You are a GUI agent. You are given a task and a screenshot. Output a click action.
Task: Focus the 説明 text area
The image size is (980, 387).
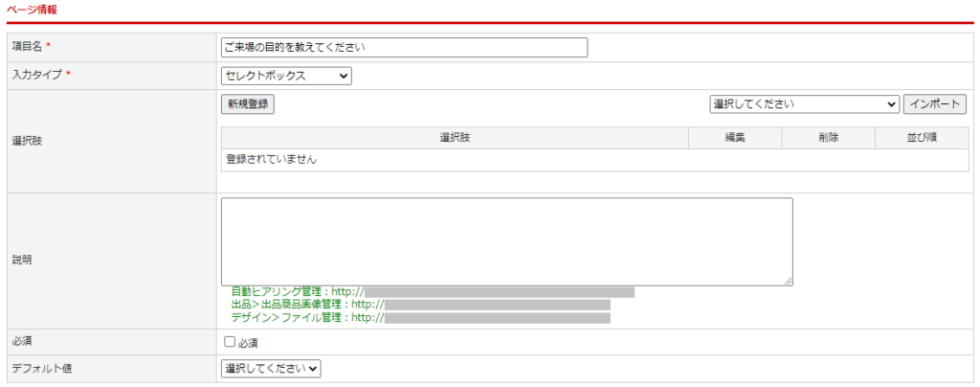[506, 240]
